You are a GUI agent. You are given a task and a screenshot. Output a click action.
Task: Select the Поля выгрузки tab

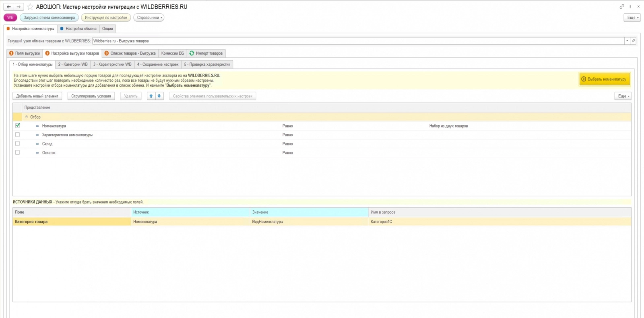pyautogui.click(x=25, y=53)
